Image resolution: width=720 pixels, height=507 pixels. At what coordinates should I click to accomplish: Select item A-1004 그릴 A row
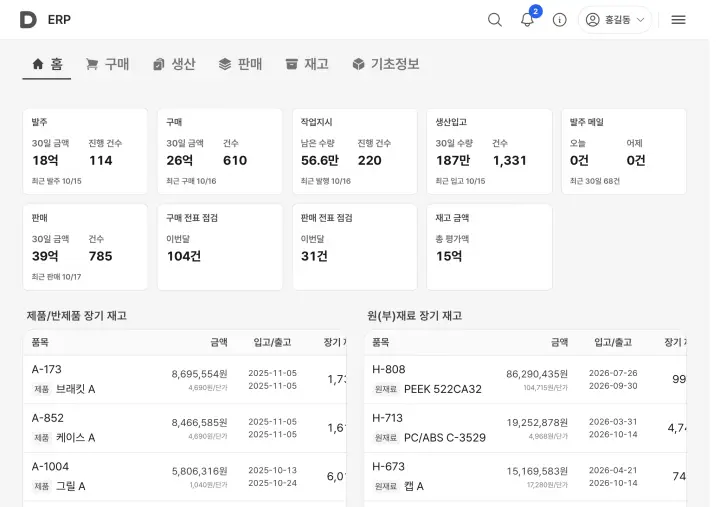pos(185,477)
